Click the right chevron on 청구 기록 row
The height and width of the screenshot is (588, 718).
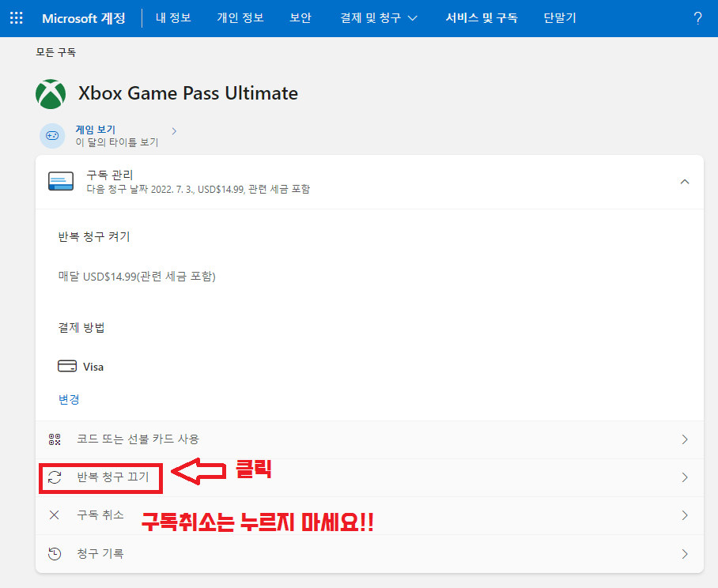point(685,554)
